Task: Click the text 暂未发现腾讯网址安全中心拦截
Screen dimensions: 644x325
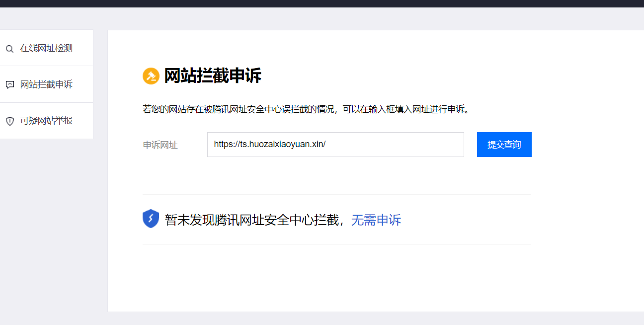Action: [x=251, y=220]
